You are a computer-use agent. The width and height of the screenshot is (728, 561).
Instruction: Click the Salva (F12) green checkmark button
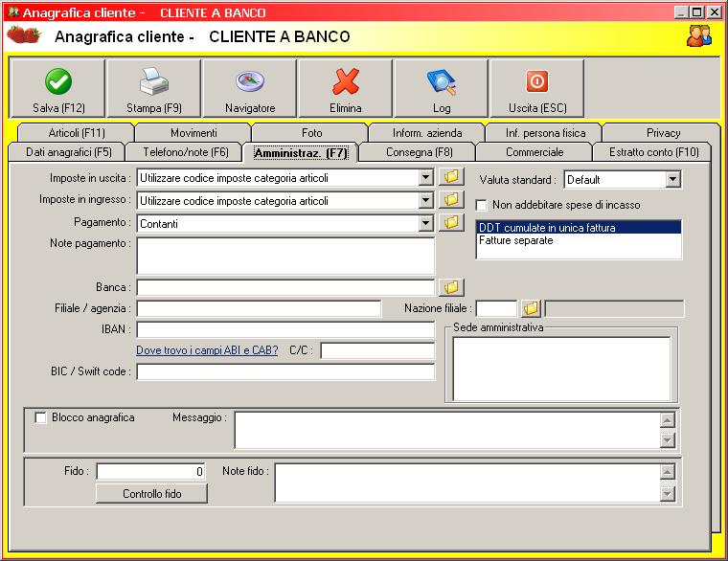(x=57, y=88)
